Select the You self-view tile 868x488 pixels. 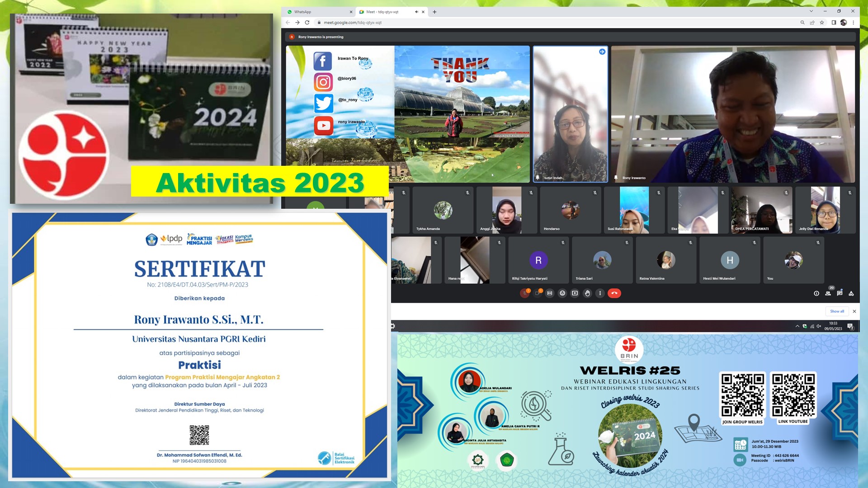pyautogui.click(x=793, y=260)
